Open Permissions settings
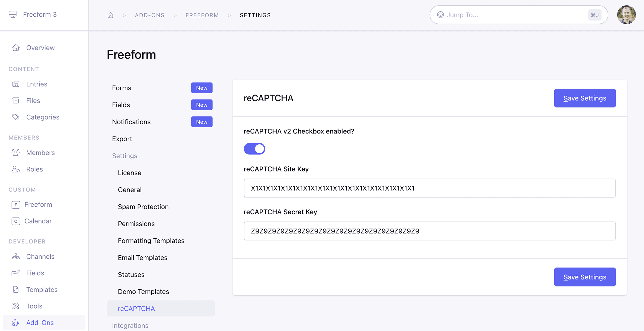This screenshot has width=644, height=331. click(136, 224)
